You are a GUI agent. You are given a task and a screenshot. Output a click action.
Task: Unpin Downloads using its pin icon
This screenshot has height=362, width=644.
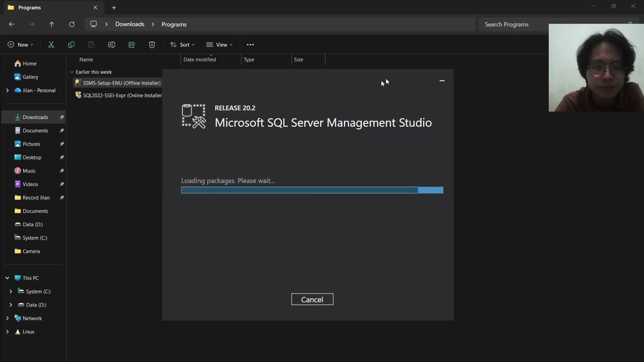click(x=62, y=117)
